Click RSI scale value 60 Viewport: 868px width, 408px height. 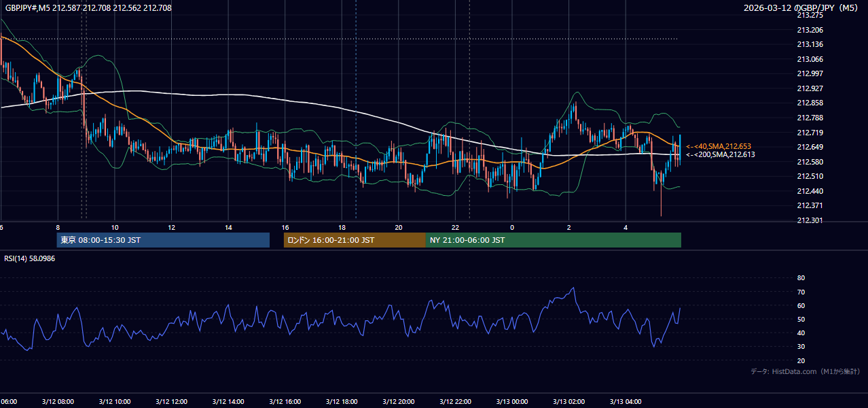(801, 305)
